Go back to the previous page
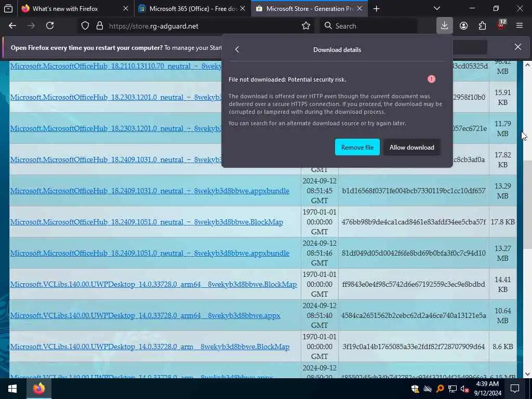Screen dimensions: 532x399 [x=12, y=26]
